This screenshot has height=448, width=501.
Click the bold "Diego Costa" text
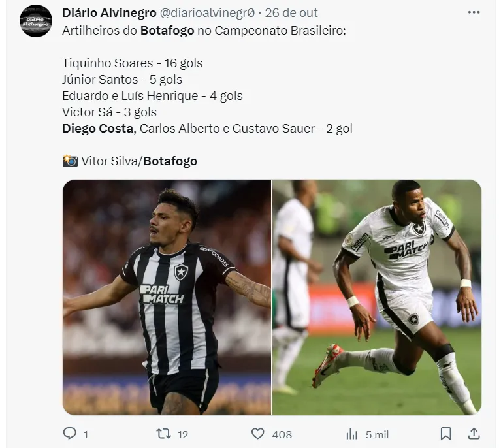97,128
